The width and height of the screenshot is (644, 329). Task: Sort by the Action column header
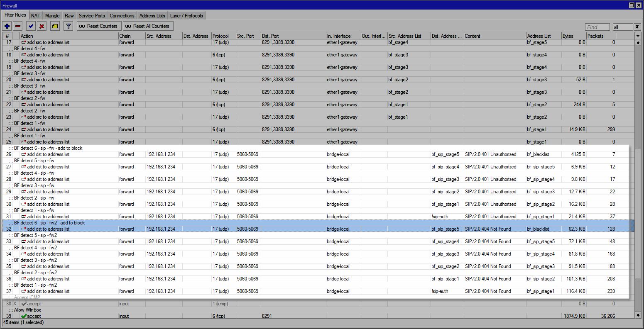pyautogui.click(x=69, y=36)
